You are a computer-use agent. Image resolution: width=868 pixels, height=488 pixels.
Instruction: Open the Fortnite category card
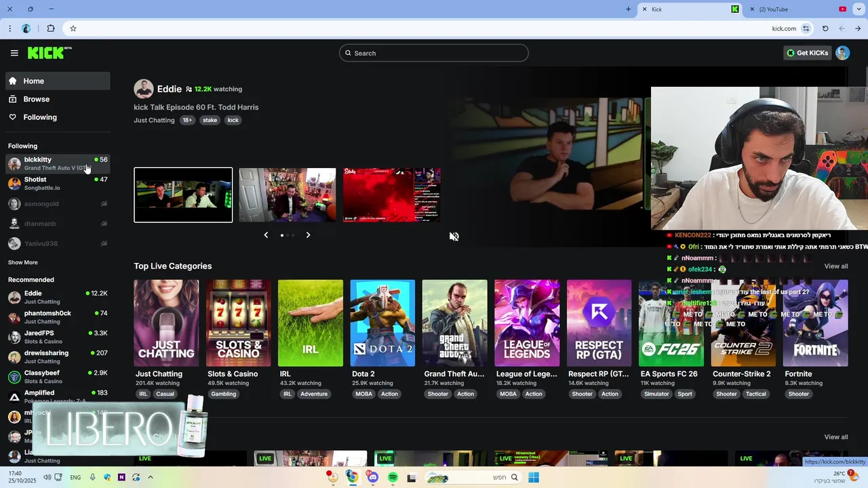point(815,323)
